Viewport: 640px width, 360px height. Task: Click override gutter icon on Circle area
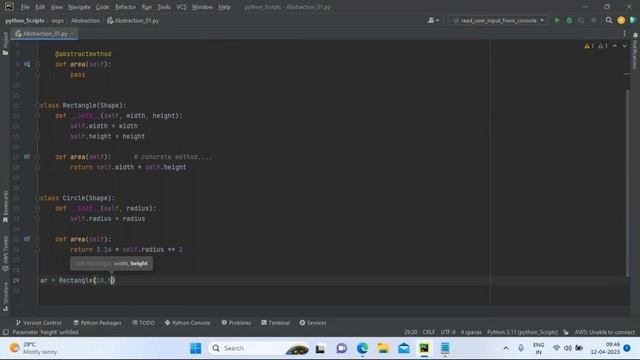click(x=27, y=239)
